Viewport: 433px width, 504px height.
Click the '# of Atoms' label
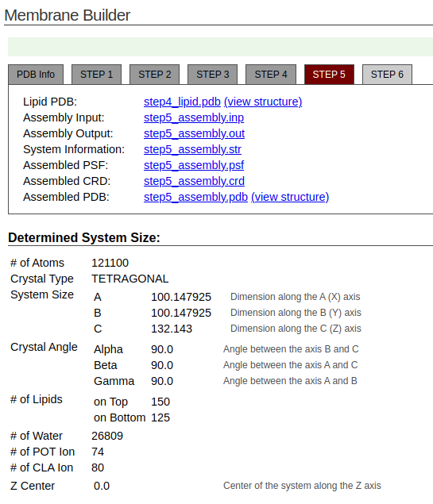pyautogui.click(x=37, y=263)
